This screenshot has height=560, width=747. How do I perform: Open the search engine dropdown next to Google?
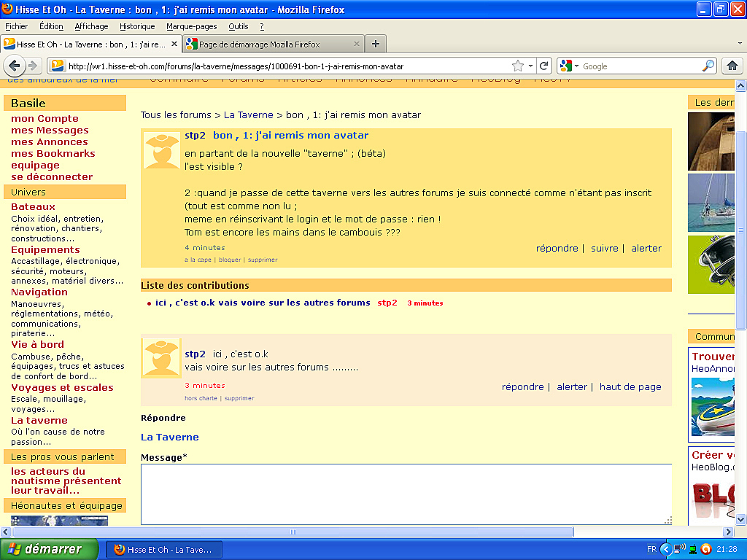(568, 66)
